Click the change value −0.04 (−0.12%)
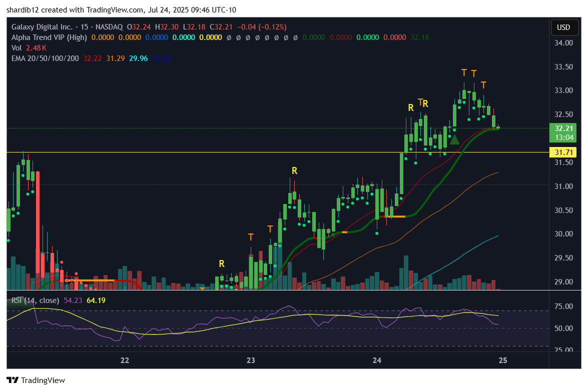This screenshot has width=588, height=391. click(x=262, y=27)
